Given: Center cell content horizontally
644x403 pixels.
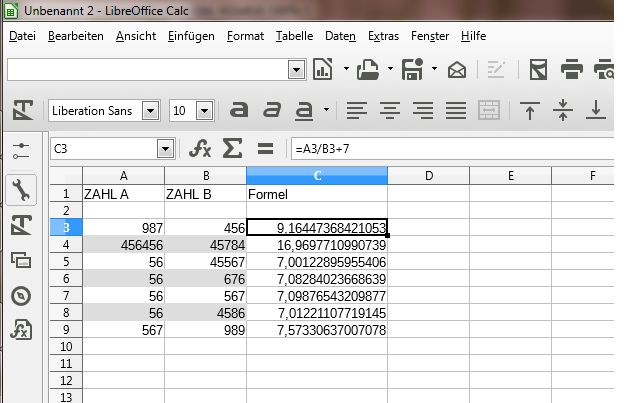Looking at the screenshot, I should [x=390, y=110].
